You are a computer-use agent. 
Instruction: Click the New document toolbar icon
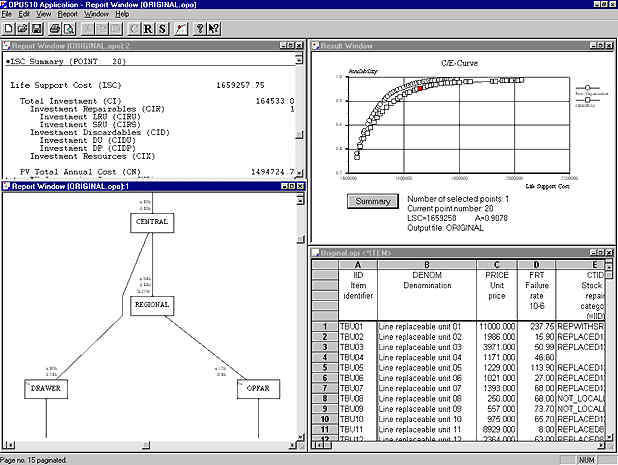point(8,28)
